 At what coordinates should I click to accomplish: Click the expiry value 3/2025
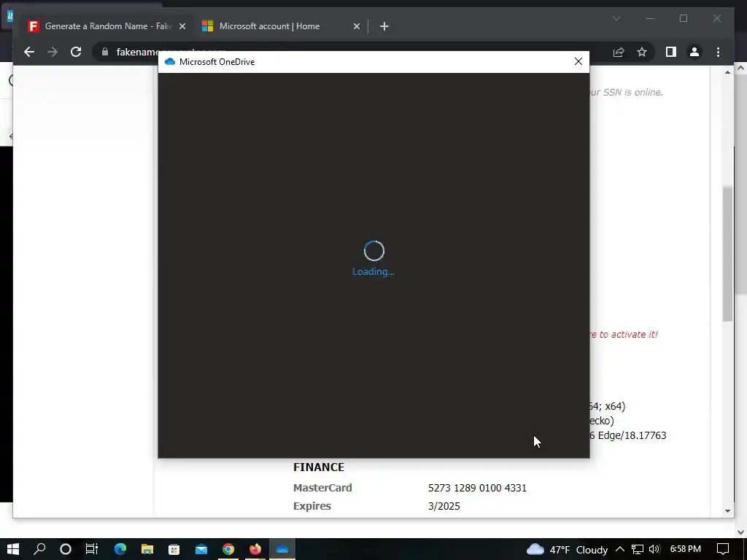444,506
